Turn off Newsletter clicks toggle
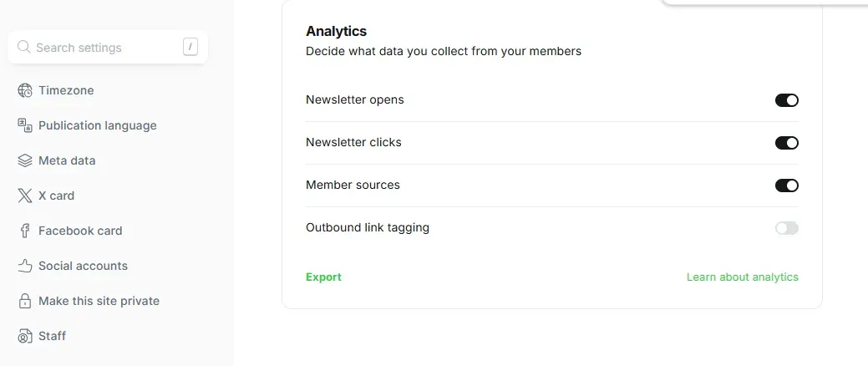Viewport: 868px width, 366px height. point(787,143)
